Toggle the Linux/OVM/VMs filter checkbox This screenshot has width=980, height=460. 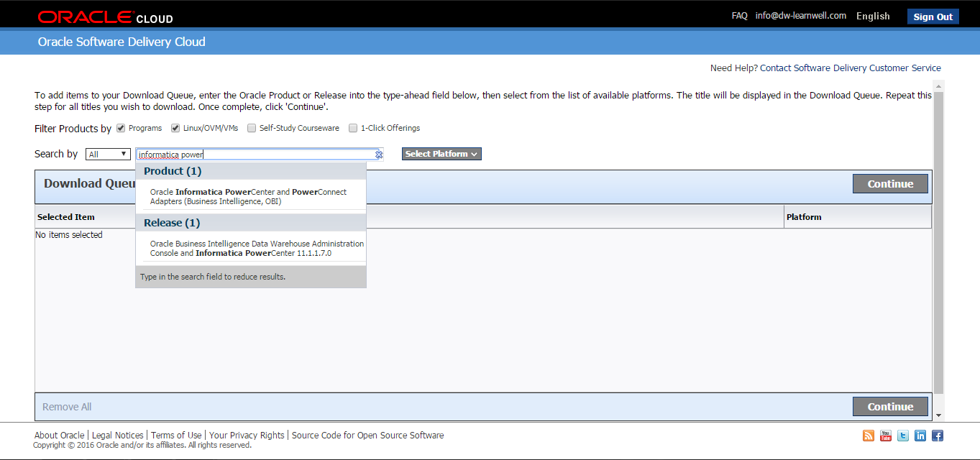point(175,128)
